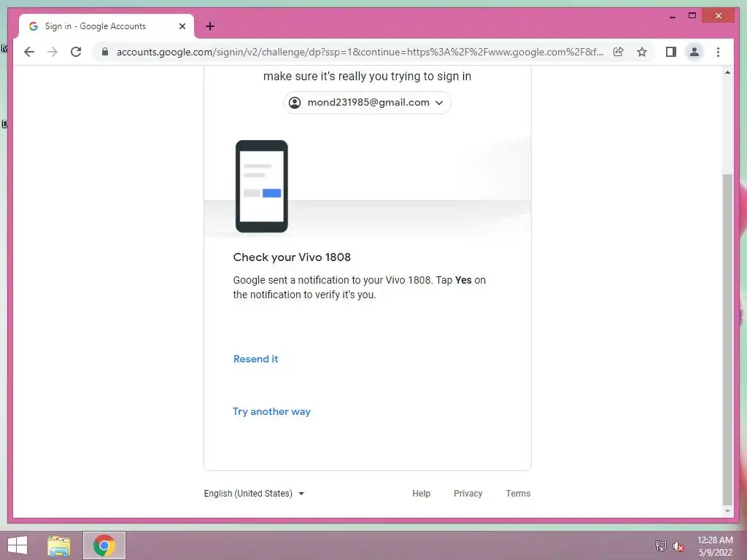This screenshot has width=747, height=560.
Task: Open the Chrome profile avatar icon
Action: (x=694, y=52)
